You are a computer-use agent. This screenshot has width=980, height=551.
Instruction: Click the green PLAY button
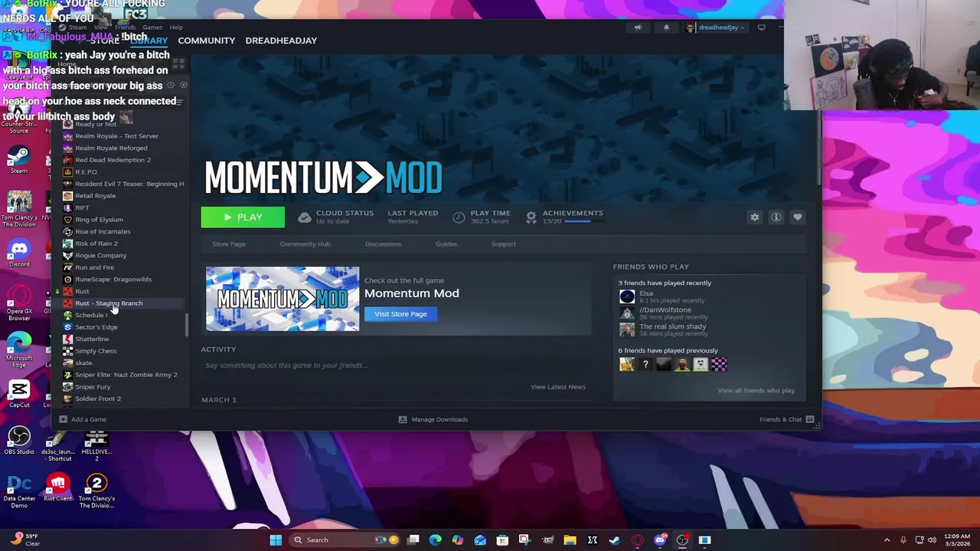pos(243,217)
